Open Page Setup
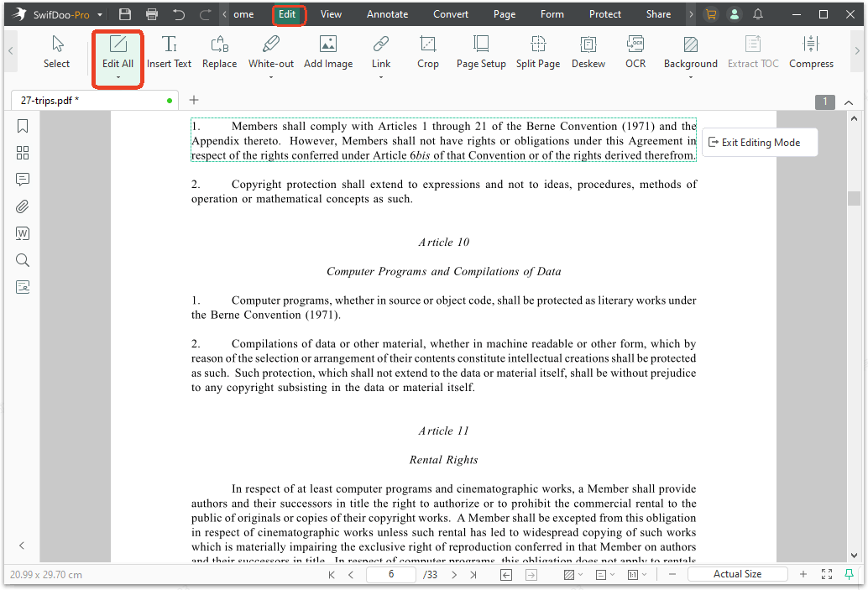868x590 pixels. point(481,52)
